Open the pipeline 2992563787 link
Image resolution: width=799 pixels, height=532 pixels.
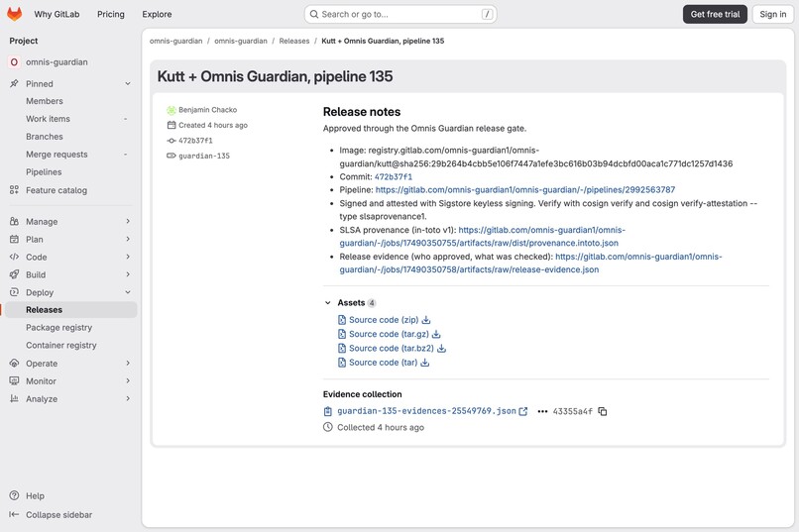click(x=524, y=190)
